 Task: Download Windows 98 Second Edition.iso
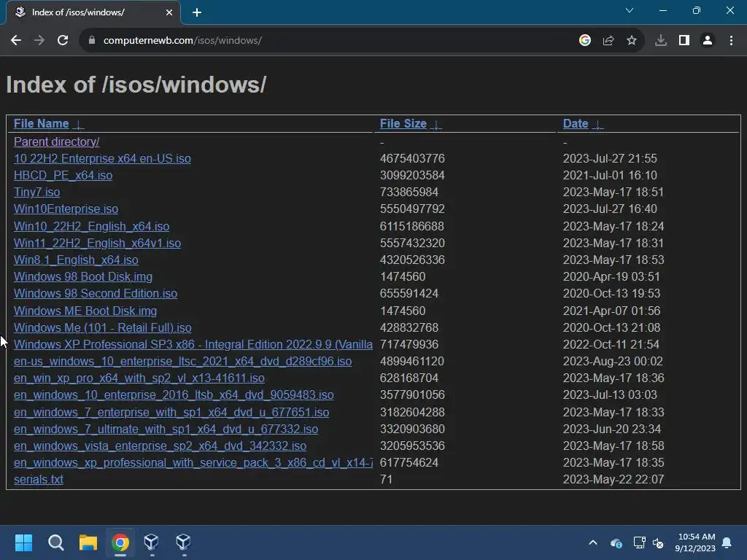pyautogui.click(x=96, y=293)
